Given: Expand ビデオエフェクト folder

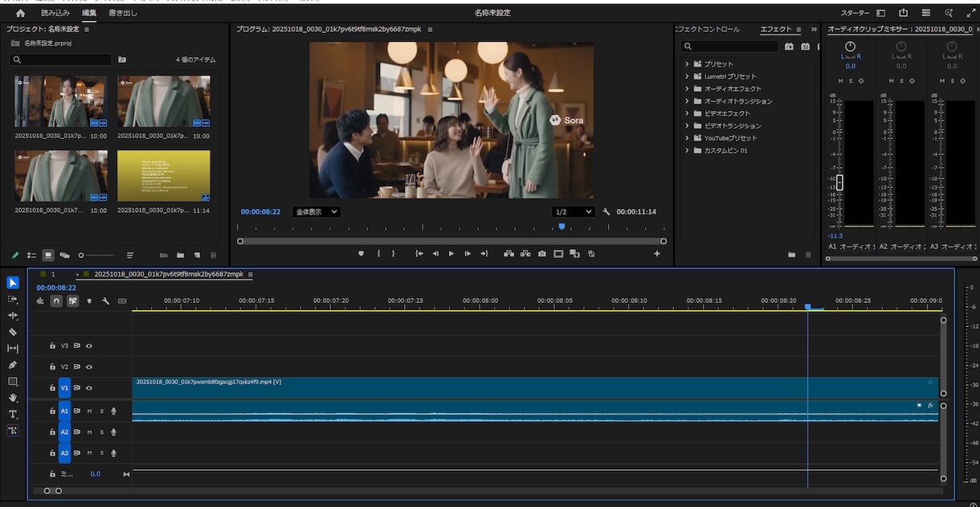Looking at the screenshot, I should tap(687, 113).
